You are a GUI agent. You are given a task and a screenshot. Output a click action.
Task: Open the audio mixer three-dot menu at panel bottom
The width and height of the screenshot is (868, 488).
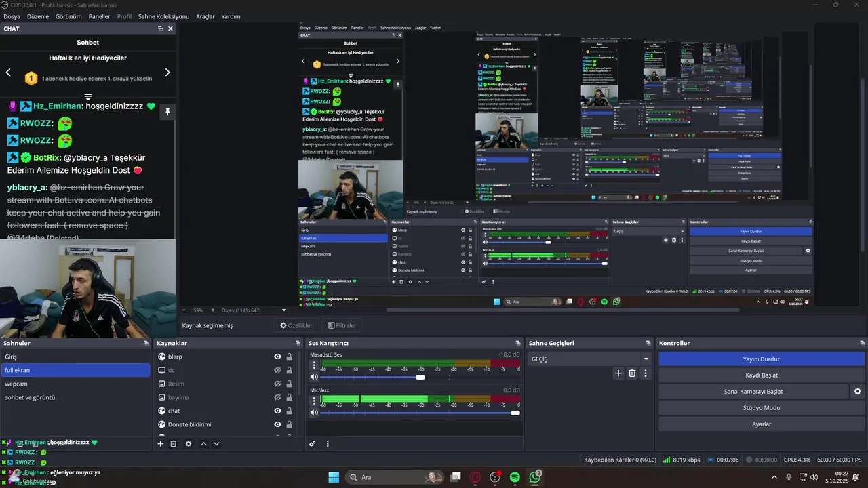click(328, 444)
